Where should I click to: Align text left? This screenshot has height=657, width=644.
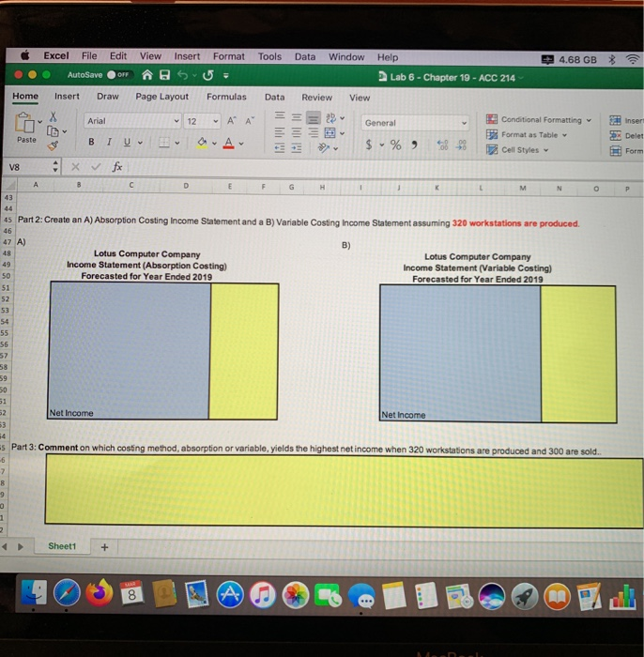[280, 132]
